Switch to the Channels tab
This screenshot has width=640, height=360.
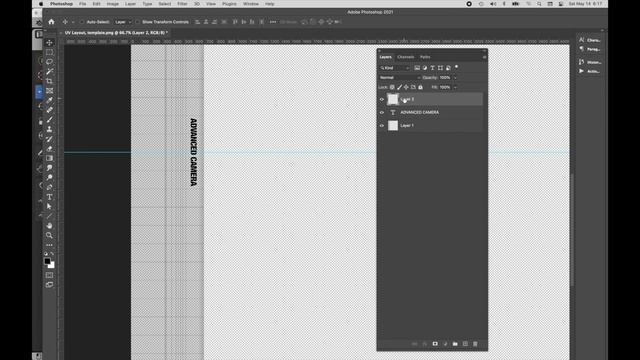click(406, 57)
